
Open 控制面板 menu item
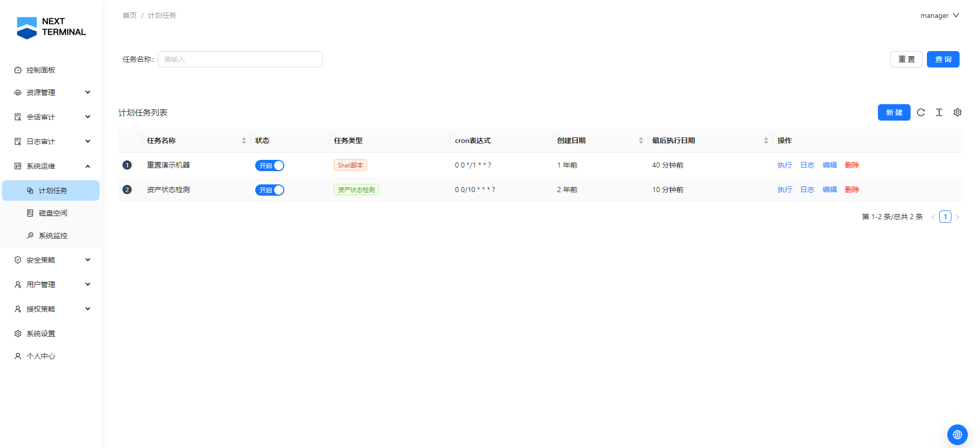point(51,70)
